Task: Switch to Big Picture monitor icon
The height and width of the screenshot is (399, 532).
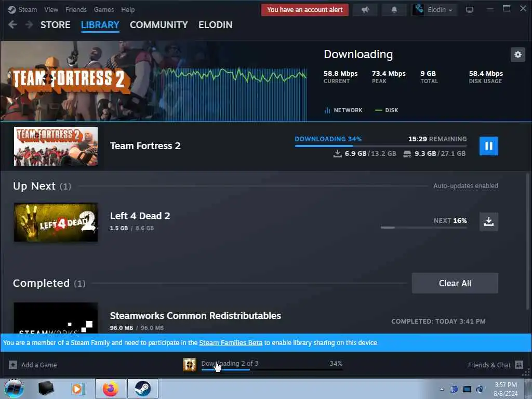Action: [470, 10]
